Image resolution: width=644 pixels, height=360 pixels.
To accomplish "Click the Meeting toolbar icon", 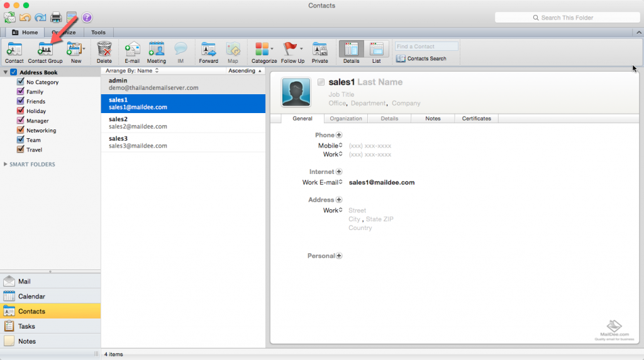I will click(156, 50).
